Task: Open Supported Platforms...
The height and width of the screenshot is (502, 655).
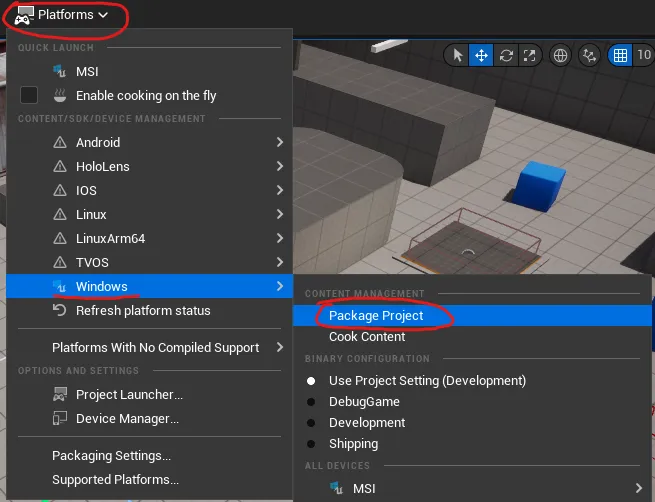Action: 149,479
